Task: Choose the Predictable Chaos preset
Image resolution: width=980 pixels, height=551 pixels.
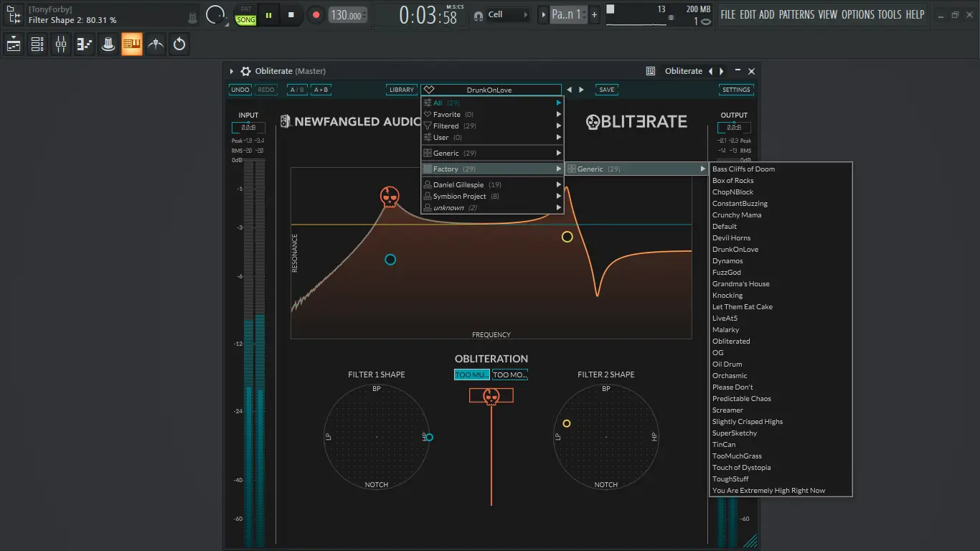Action: coord(781,398)
